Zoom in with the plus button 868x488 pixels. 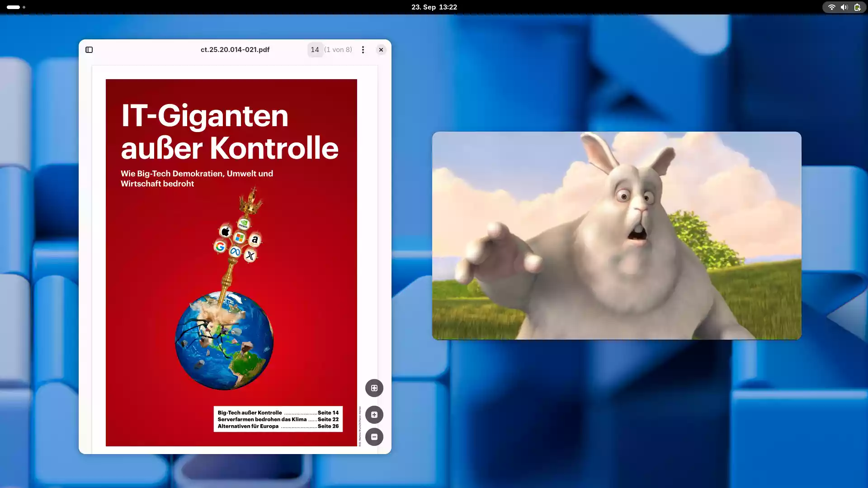coord(374,415)
